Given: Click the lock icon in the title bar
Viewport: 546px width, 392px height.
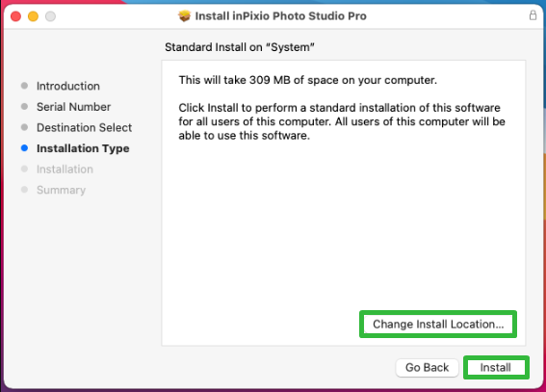Looking at the screenshot, I should click(x=533, y=15).
